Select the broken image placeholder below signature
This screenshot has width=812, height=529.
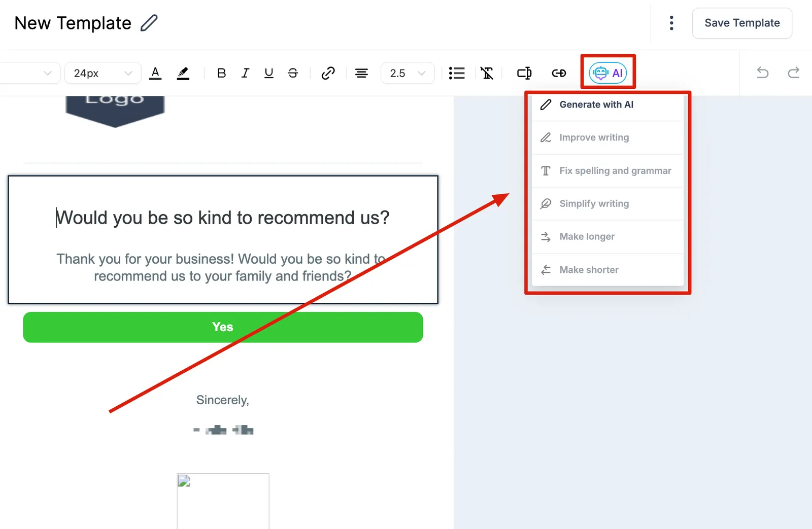[x=223, y=501]
